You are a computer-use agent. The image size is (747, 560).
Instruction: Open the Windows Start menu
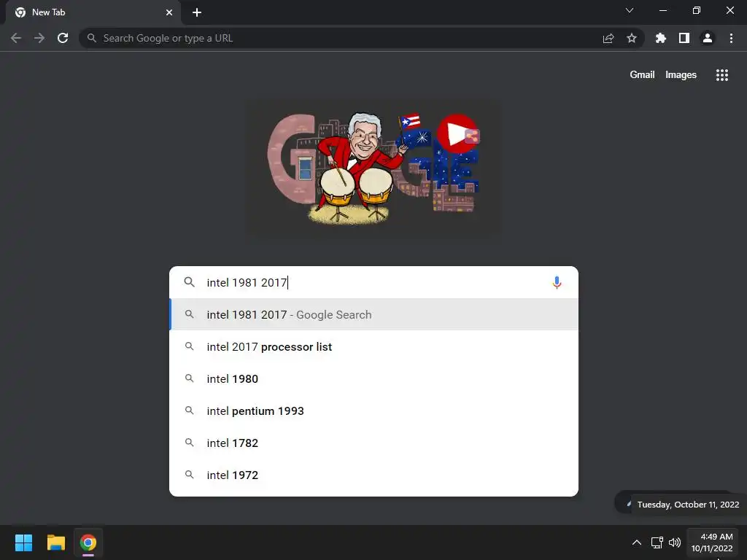click(24, 542)
